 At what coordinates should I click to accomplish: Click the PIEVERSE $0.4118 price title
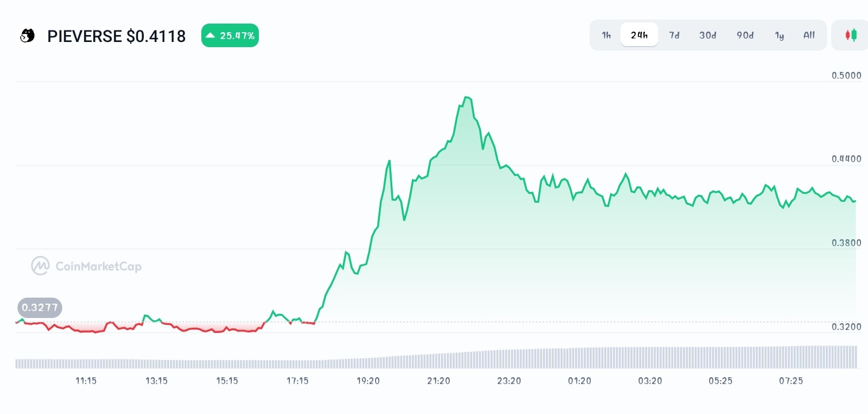pyautogui.click(x=116, y=36)
